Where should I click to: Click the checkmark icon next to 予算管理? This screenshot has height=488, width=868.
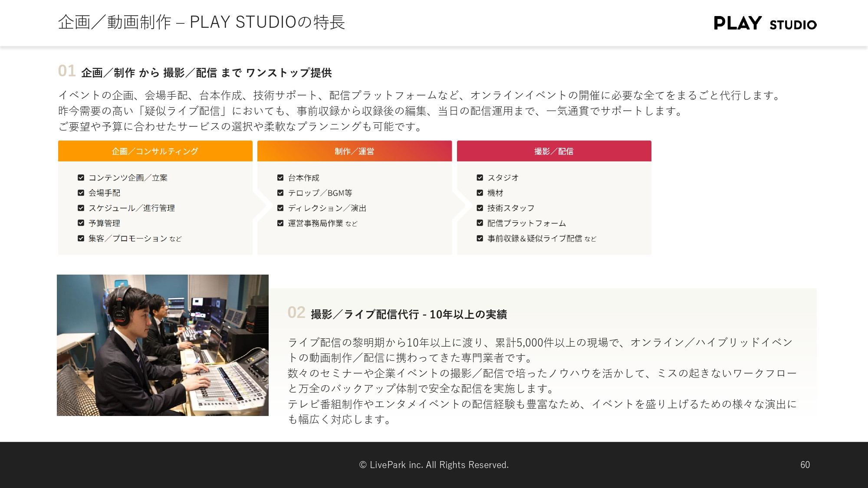point(80,223)
